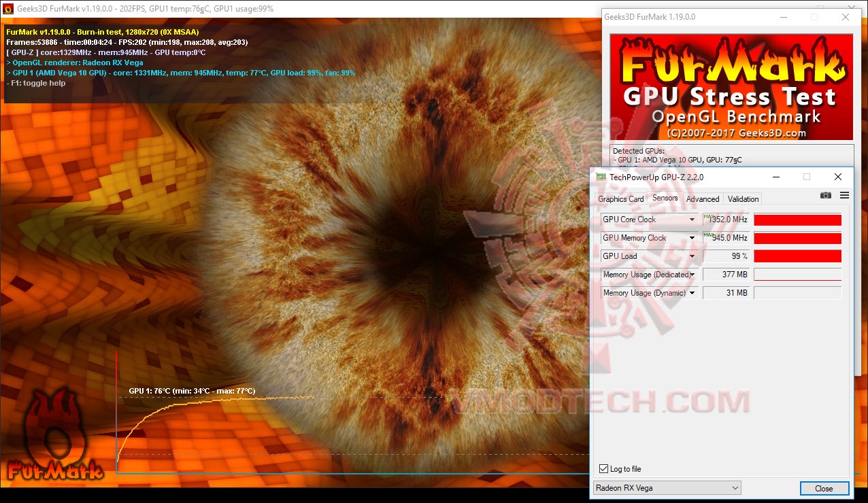Click the FurMark GPU Stress Test banner

click(x=731, y=87)
